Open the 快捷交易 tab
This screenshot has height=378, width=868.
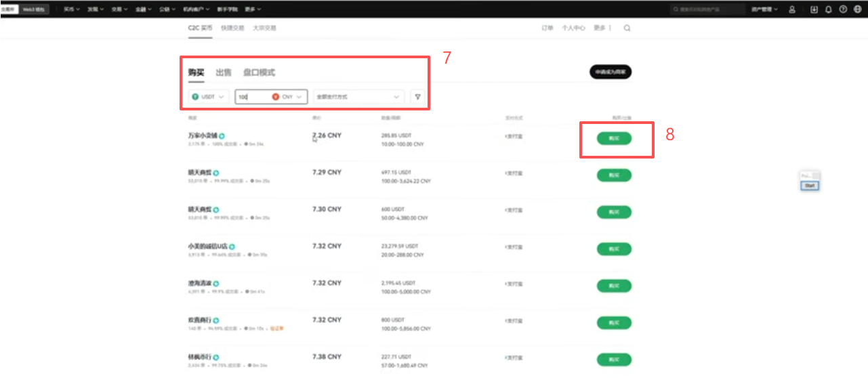[232, 28]
